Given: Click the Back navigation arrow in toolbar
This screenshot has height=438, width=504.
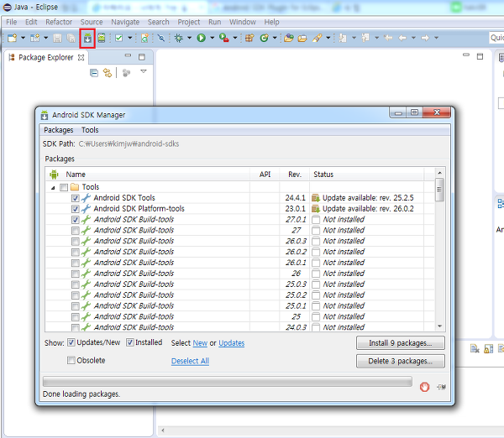Looking at the screenshot, I should click(402, 38).
